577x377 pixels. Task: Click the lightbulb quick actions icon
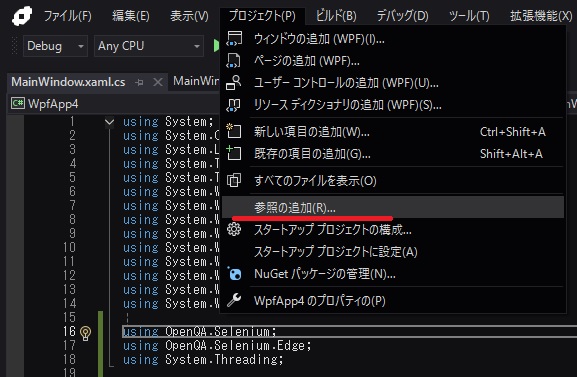point(85,333)
